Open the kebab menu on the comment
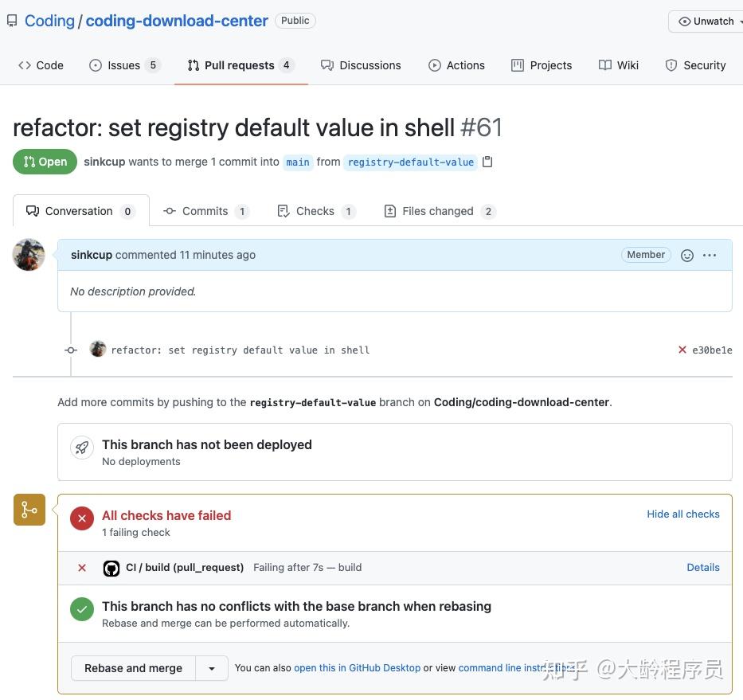This screenshot has width=743, height=700. [709, 255]
